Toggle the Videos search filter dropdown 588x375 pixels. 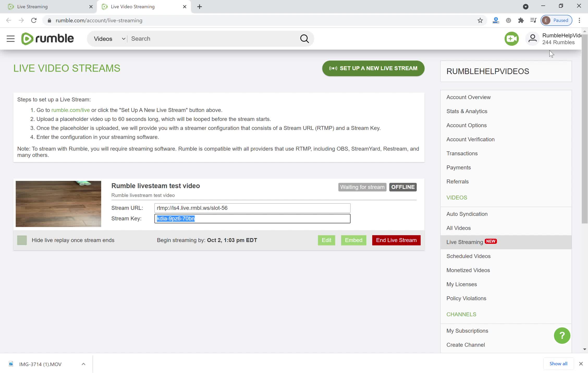coord(123,39)
